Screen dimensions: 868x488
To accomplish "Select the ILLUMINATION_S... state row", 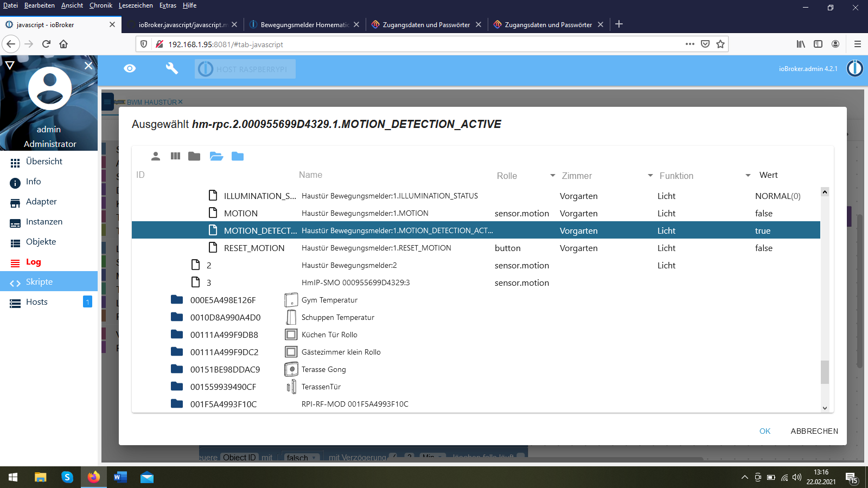I will (x=476, y=196).
